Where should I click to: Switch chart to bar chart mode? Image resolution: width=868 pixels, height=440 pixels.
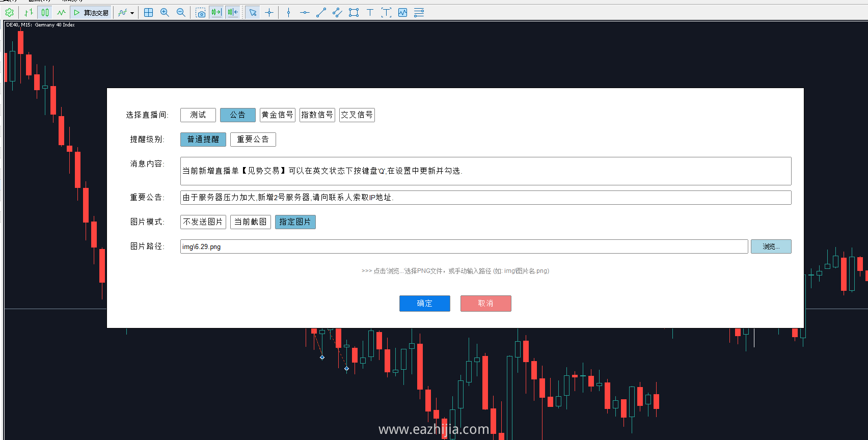tap(29, 12)
